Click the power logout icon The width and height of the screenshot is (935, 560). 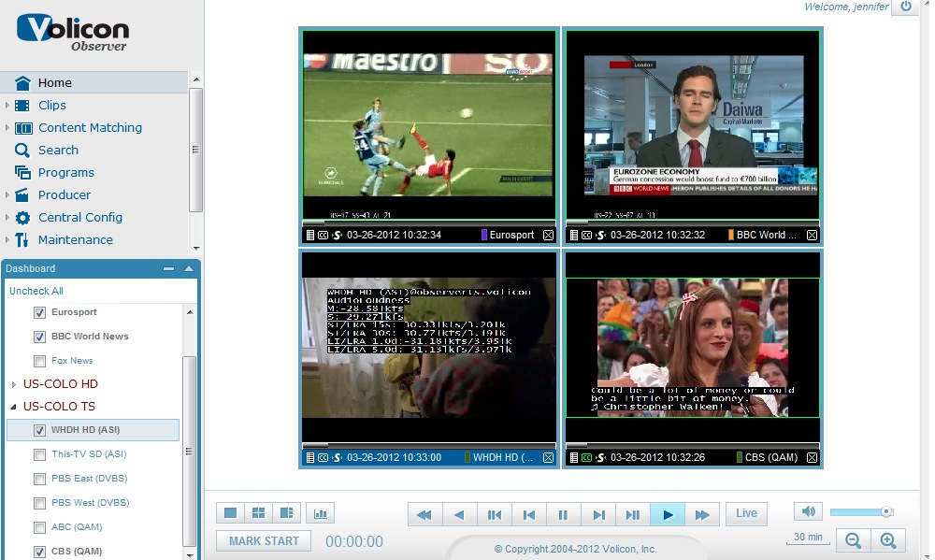[x=905, y=7]
